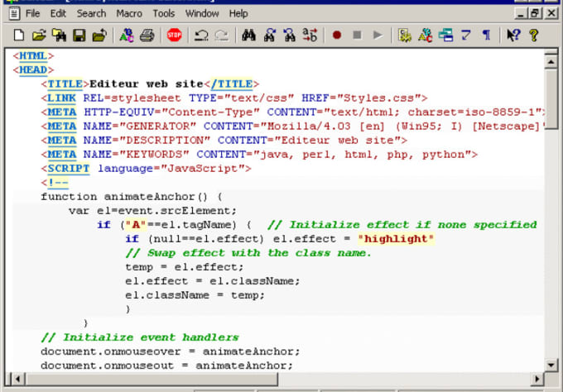The image size is (563, 392).
Task: Redo the greyed-out action arrow
Action: [222, 35]
